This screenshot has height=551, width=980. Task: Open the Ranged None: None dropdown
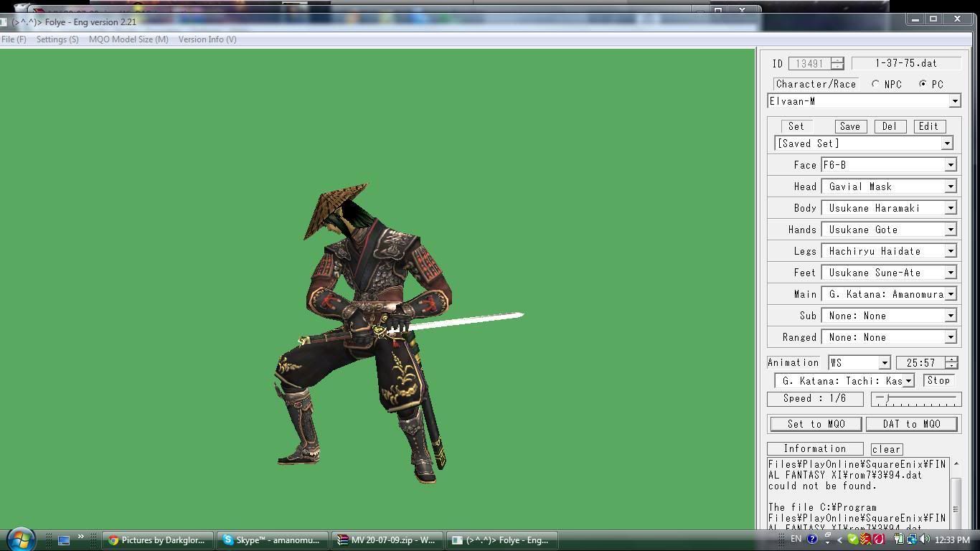(950, 337)
